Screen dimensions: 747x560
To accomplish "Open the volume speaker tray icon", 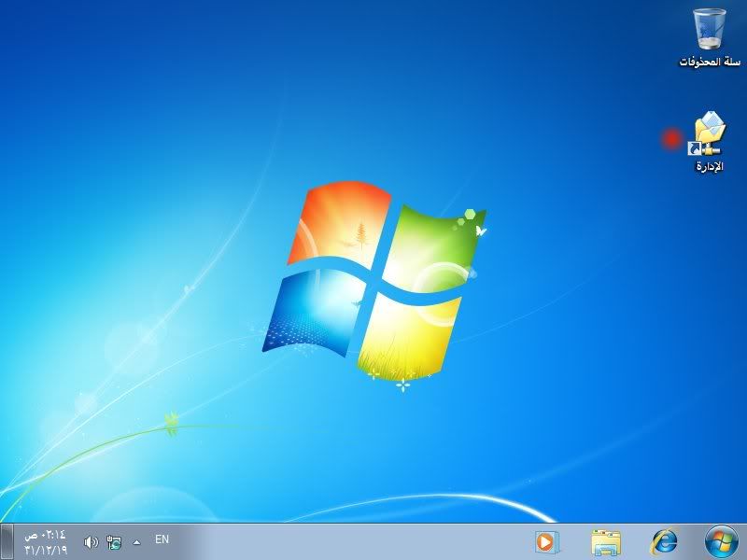I will 91,542.
